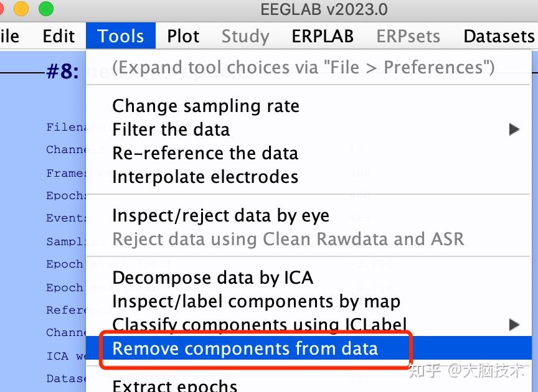Click the Study menu
This screenshot has width=538, height=392.
coord(245,36)
